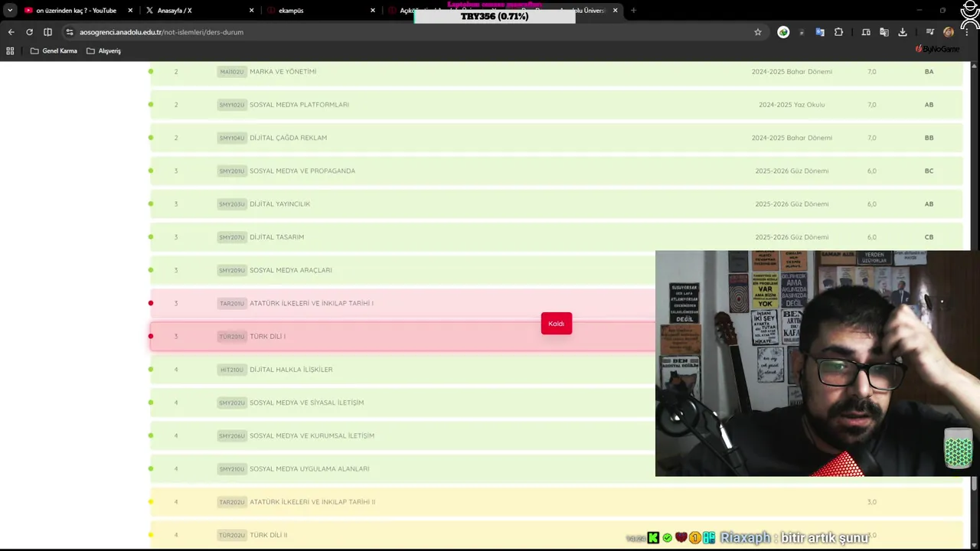980x551 pixels.
Task: Click the ByNoGame bookmark logo
Action: [937, 49]
